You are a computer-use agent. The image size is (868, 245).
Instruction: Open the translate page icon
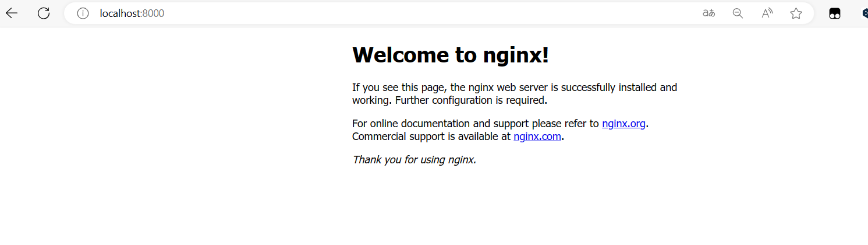point(708,13)
